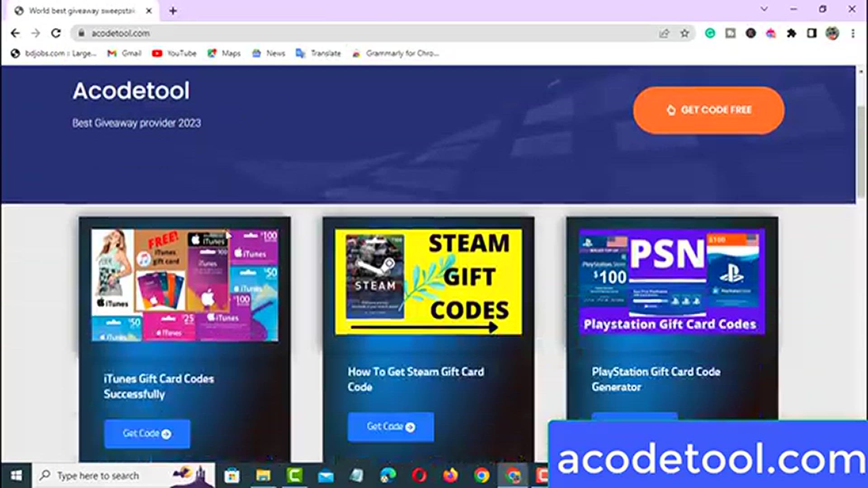Open the Chrome profile avatar

pyautogui.click(x=832, y=33)
